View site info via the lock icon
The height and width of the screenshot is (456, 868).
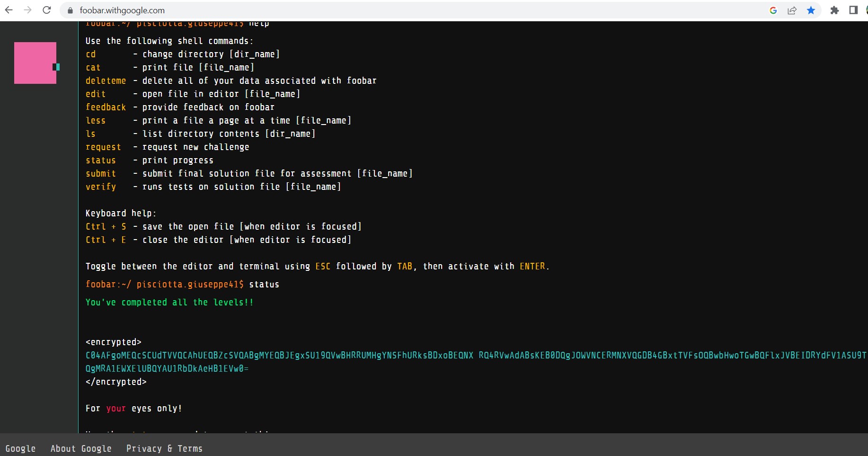71,10
